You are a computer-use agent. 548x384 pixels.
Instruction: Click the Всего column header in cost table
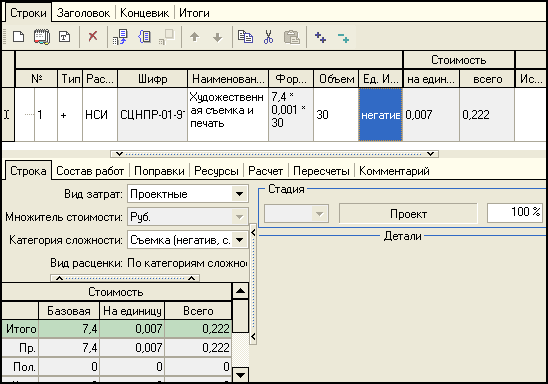click(x=198, y=311)
